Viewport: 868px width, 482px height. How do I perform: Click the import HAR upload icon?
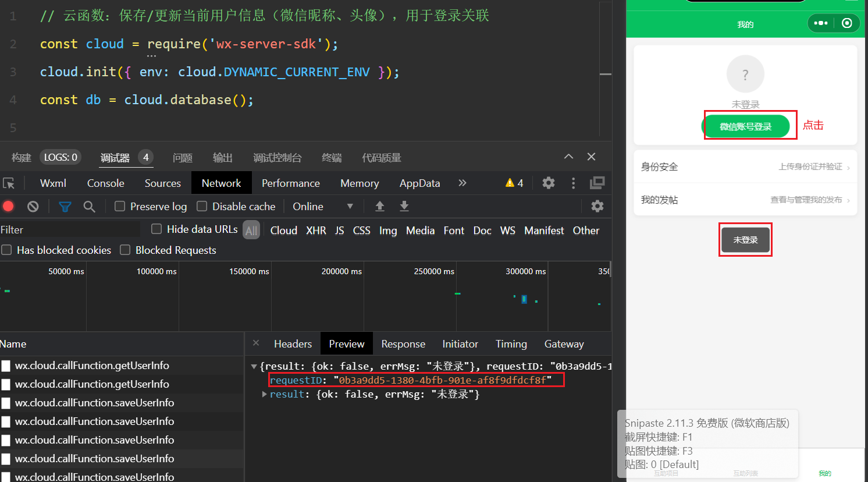pyautogui.click(x=380, y=206)
